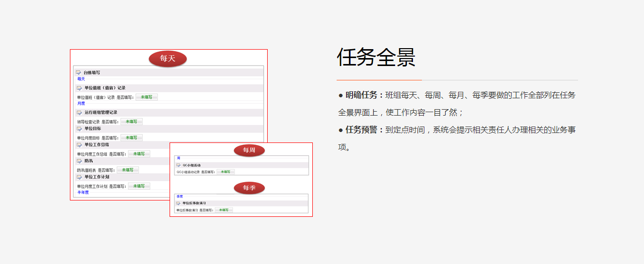Viewport: 644px width, 264px height.
Task: Click the icon beside 单位工作计划 header
Action: click(x=79, y=177)
